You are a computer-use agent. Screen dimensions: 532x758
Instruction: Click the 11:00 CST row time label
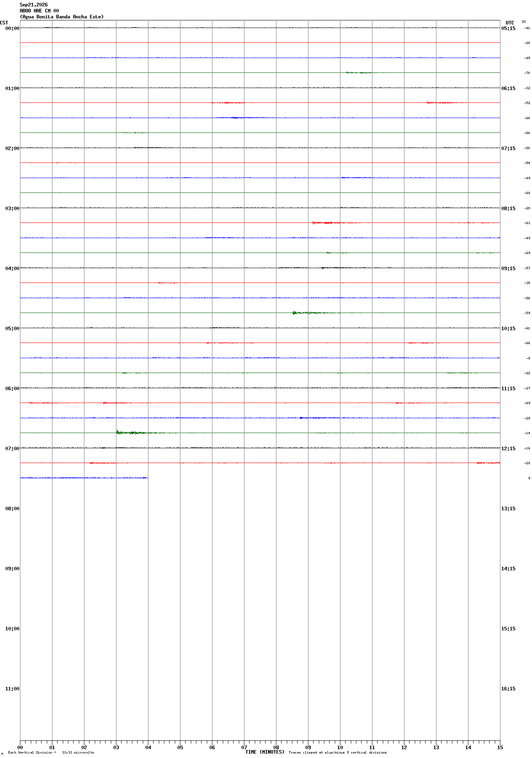(x=12, y=689)
